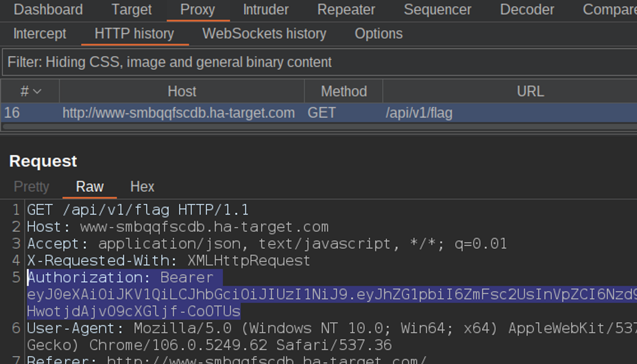The width and height of the screenshot is (637, 364).
Task: Select the Proxy tab
Action: [198, 10]
